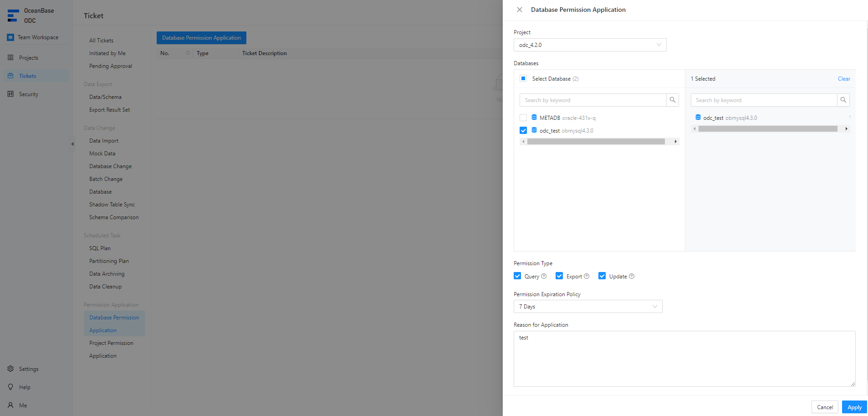Open Settings via the gear icon

pyautogui.click(x=10, y=369)
